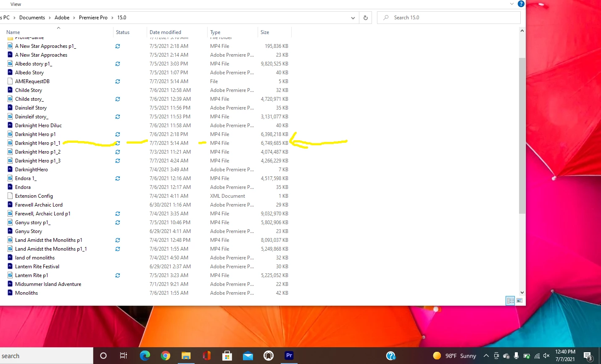This screenshot has width=601, height=364.
Task: Open Adobe Premiere Pro from the taskbar
Action: pyautogui.click(x=289, y=356)
